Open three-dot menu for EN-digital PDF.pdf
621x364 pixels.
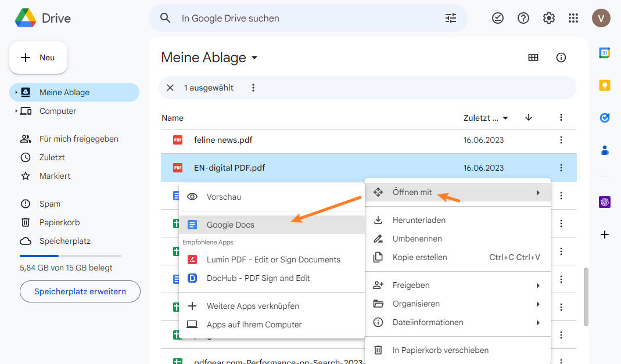[561, 168]
